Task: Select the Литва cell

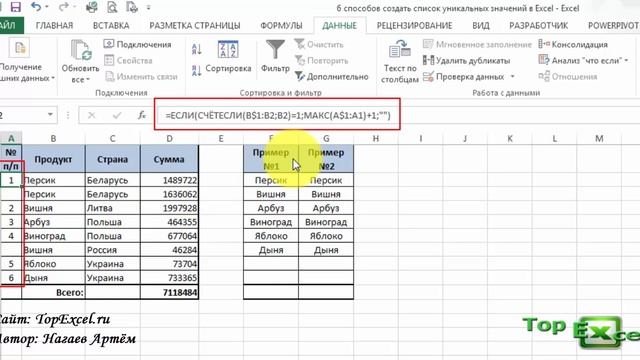Action: 113,208
